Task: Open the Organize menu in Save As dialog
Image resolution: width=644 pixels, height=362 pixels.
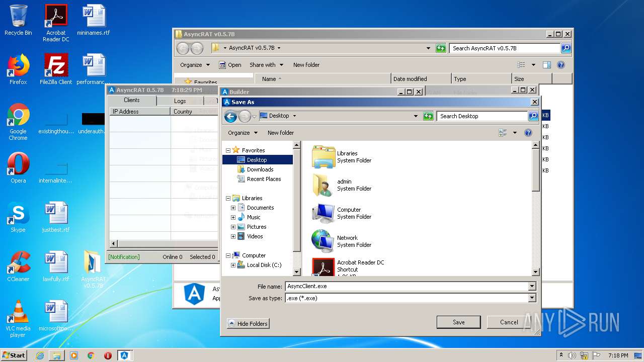Action: 243,133
